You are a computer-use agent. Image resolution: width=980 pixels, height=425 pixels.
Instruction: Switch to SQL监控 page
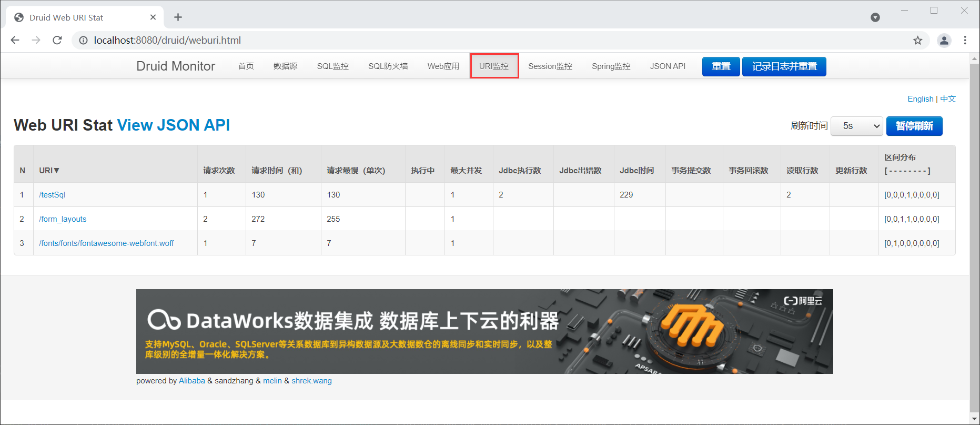pyautogui.click(x=333, y=66)
